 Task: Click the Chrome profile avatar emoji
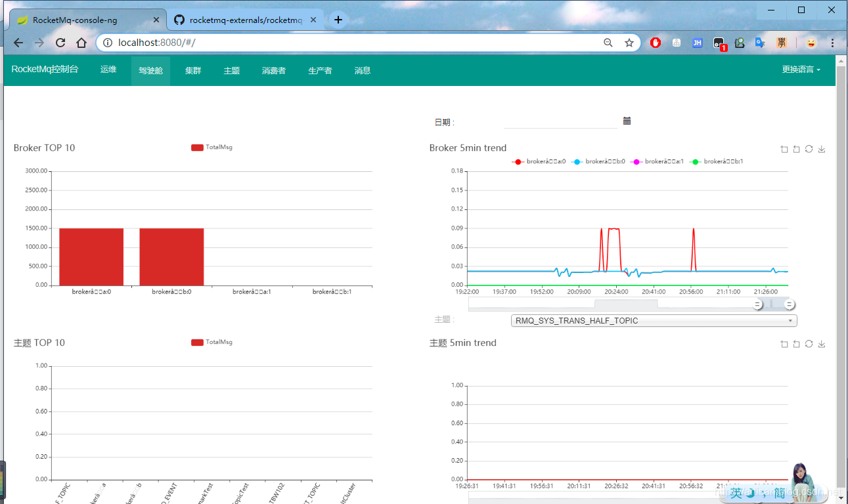812,43
